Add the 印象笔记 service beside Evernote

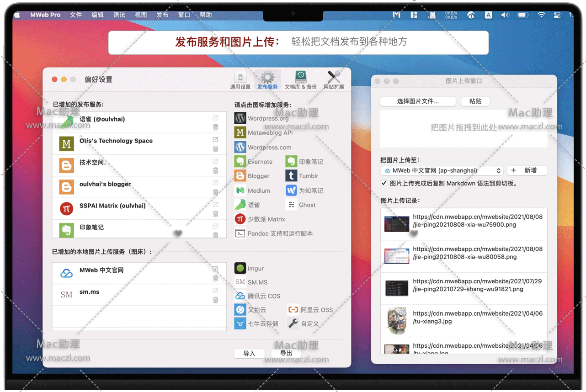(291, 161)
